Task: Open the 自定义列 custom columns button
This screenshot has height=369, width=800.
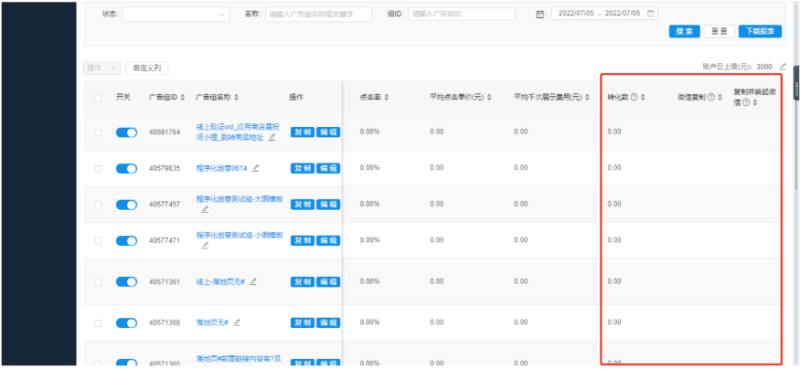Action: tap(147, 68)
